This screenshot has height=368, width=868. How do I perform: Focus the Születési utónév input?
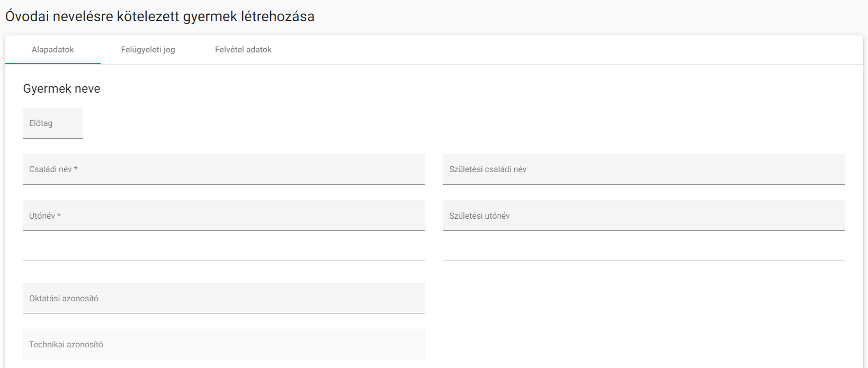[x=643, y=216]
